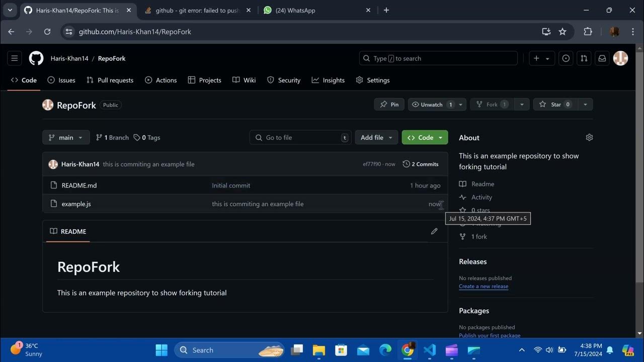View the 1 Branch link
The width and height of the screenshot is (644, 362).
[x=112, y=137]
